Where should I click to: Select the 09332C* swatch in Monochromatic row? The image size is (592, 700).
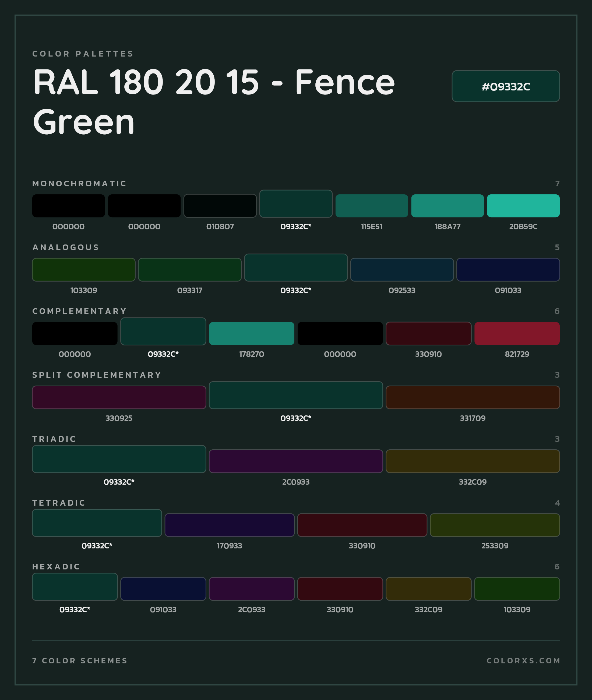pos(296,204)
